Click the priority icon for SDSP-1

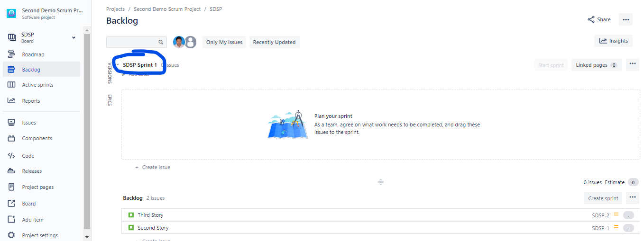pyautogui.click(x=616, y=227)
